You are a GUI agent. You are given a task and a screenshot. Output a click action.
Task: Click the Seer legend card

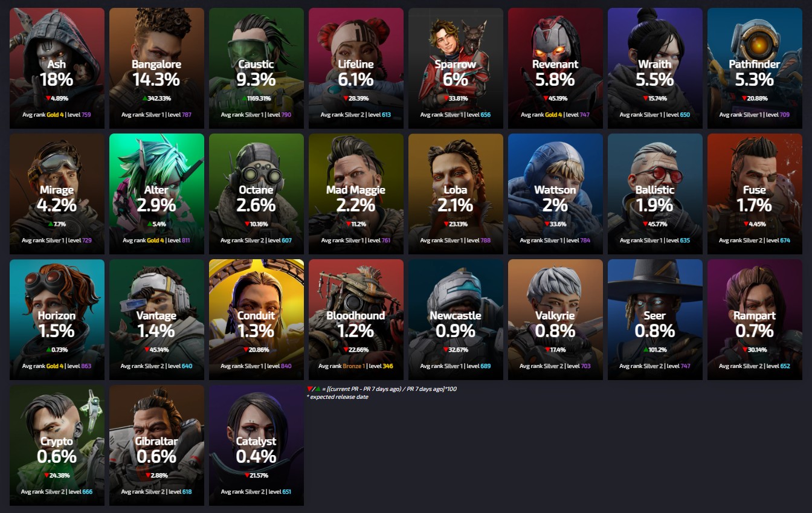point(655,320)
